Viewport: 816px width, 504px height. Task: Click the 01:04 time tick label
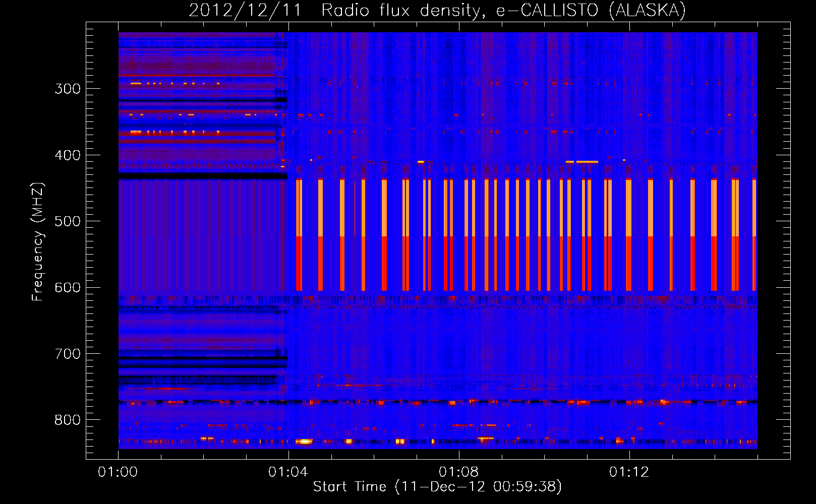[288, 472]
